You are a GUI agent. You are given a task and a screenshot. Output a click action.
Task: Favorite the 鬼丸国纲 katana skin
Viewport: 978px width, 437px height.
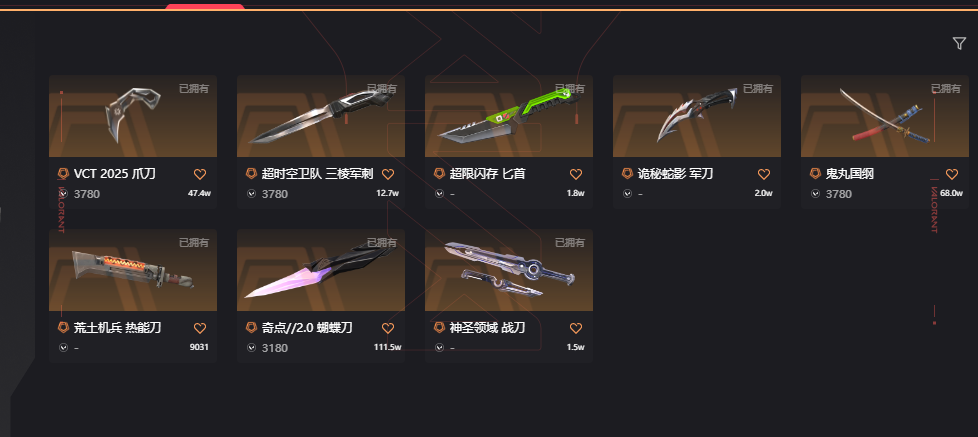click(952, 175)
